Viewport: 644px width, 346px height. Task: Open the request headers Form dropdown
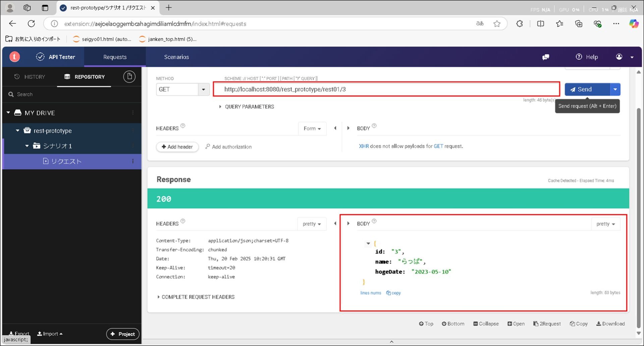(x=312, y=128)
